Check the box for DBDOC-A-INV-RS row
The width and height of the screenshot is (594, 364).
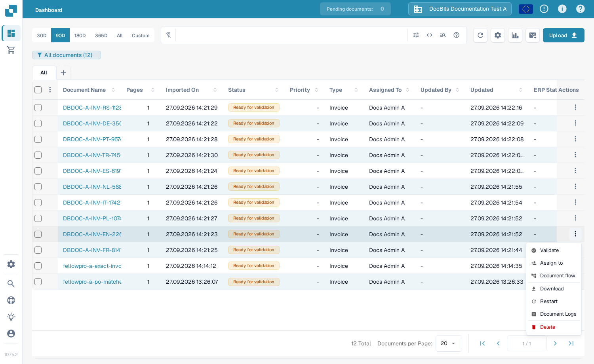click(x=38, y=108)
